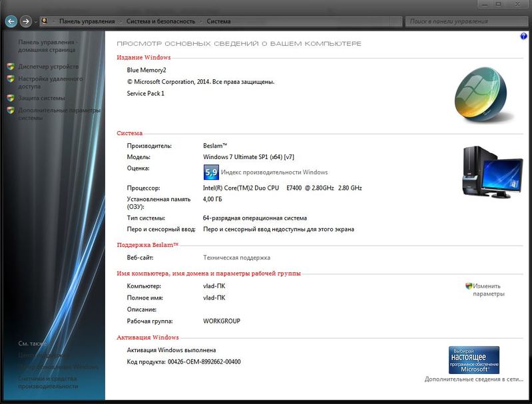532x404 pixels.
Task: Click the Дополнительные сведения в сети link
Action: (x=473, y=379)
